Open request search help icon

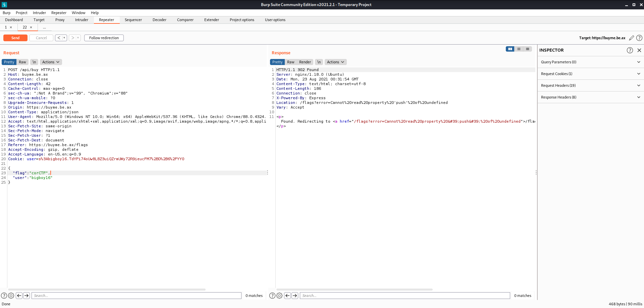click(4, 296)
